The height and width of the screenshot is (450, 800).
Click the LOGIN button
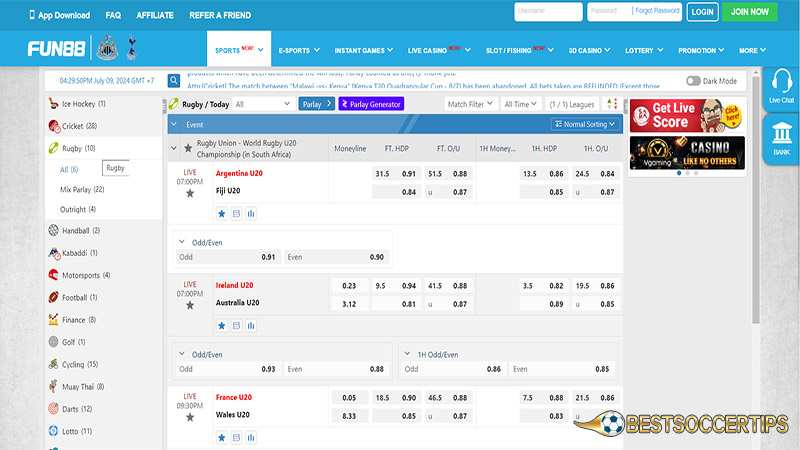coord(703,12)
